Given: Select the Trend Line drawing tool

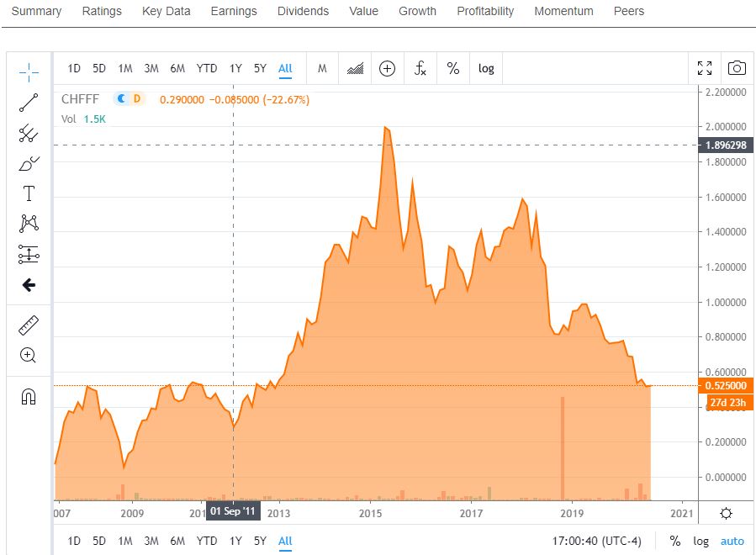Looking at the screenshot, I should [28, 103].
